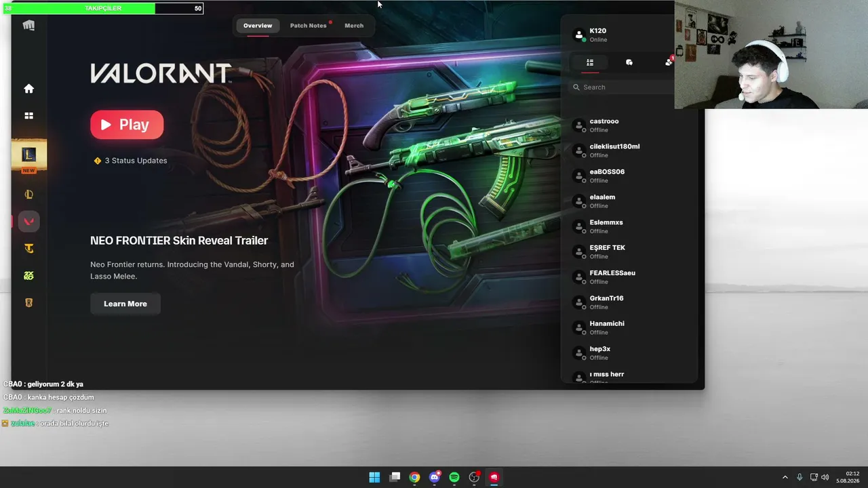Click the K120 username text
Screen dimensions: 868x488
pos(598,31)
